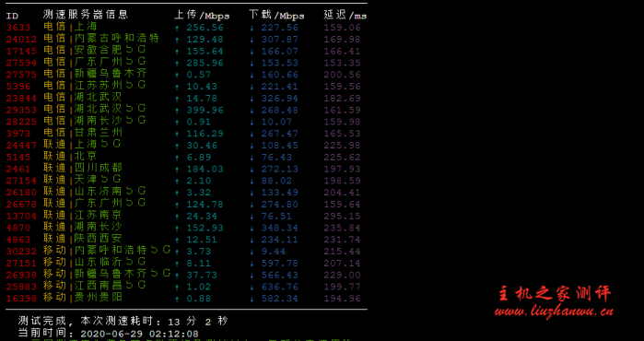Click latency value "200.56"

click(342, 75)
